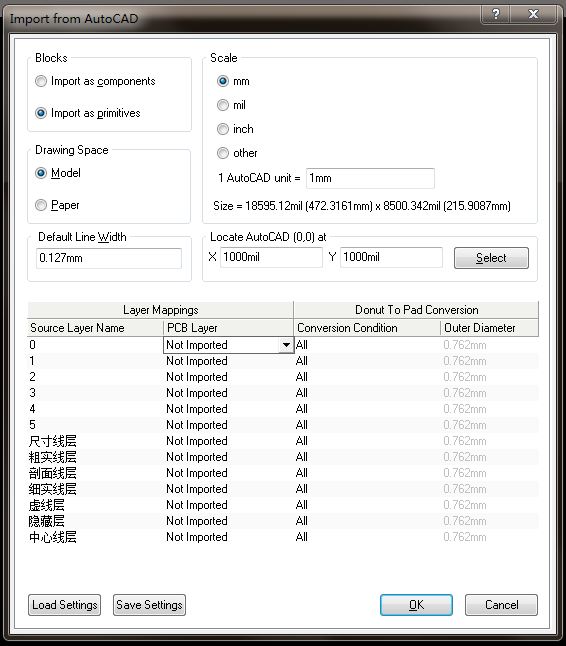Click Conversion Condition All for 虚线层
This screenshot has height=646, width=566.
[367, 505]
